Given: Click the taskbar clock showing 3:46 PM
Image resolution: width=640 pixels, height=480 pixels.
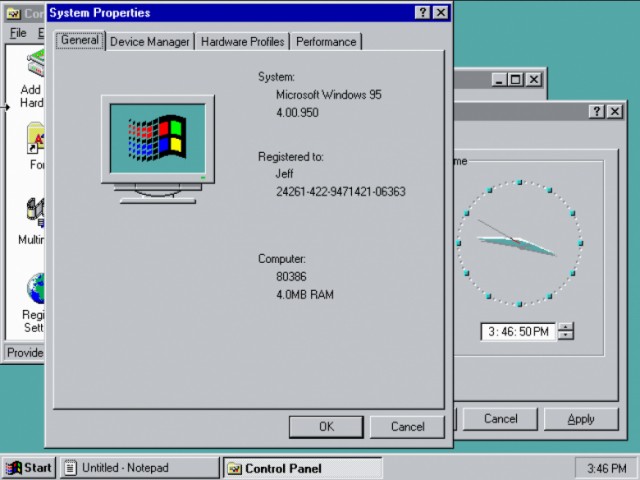Looking at the screenshot, I should point(607,468).
